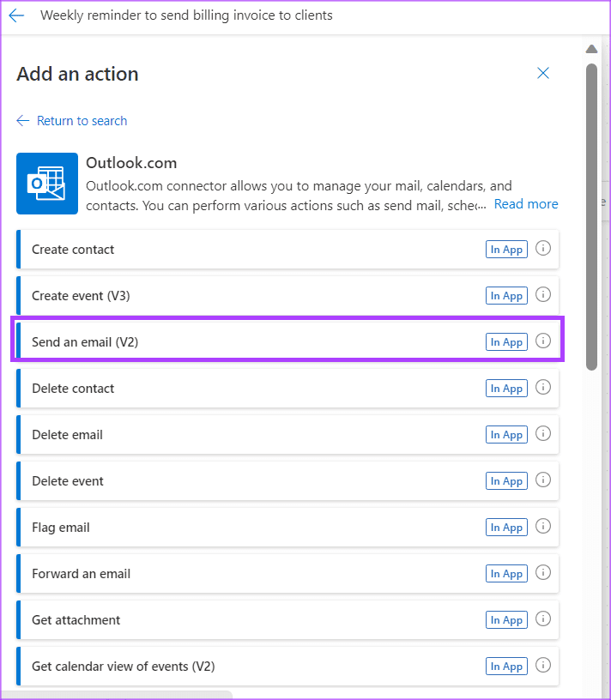The image size is (611, 700).
Task: Click the scroll up arrow at top right
Action: (591, 49)
